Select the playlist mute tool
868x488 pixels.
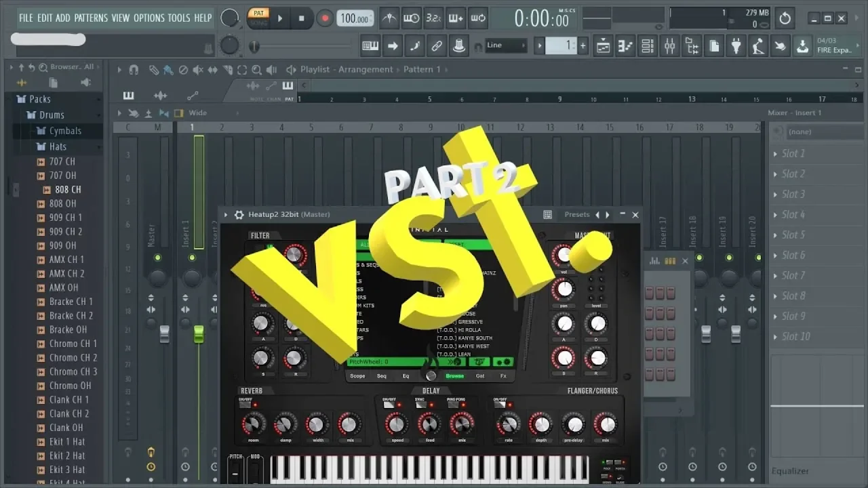click(197, 70)
